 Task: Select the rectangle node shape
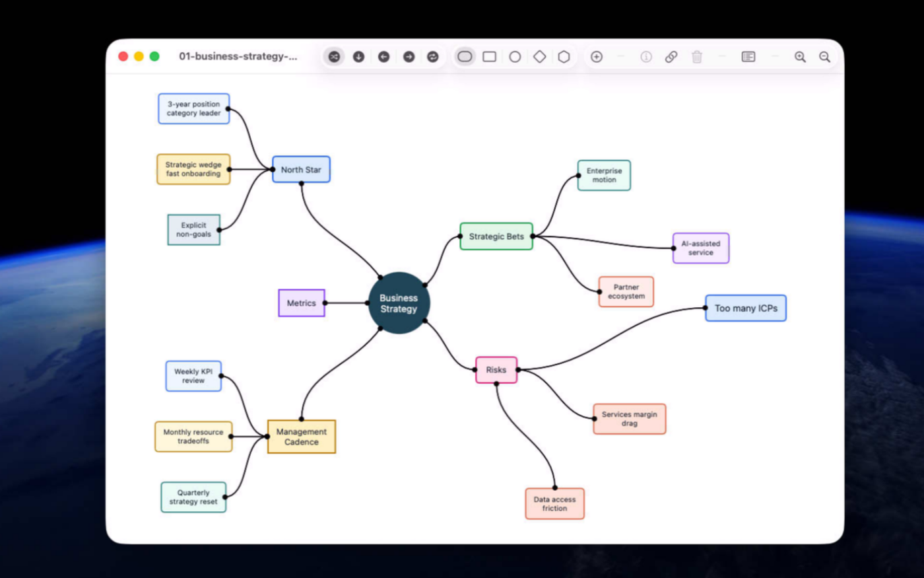489,57
